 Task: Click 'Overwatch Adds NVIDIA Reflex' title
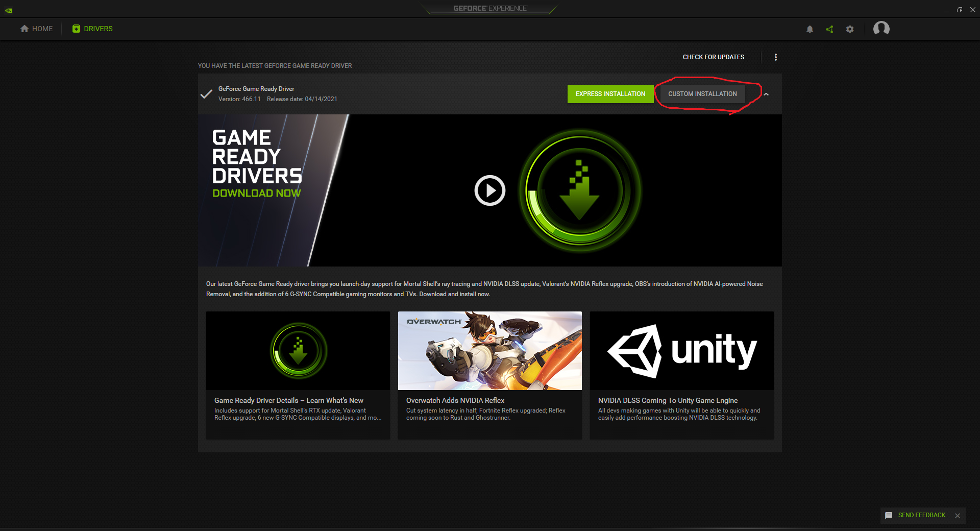(x=455, y=400)
